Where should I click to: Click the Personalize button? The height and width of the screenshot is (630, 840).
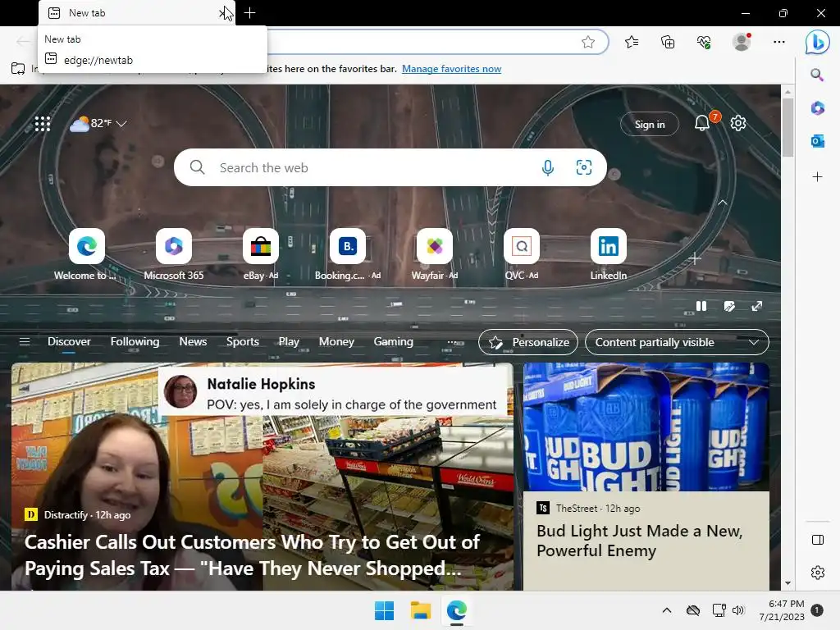click(528, 342)
